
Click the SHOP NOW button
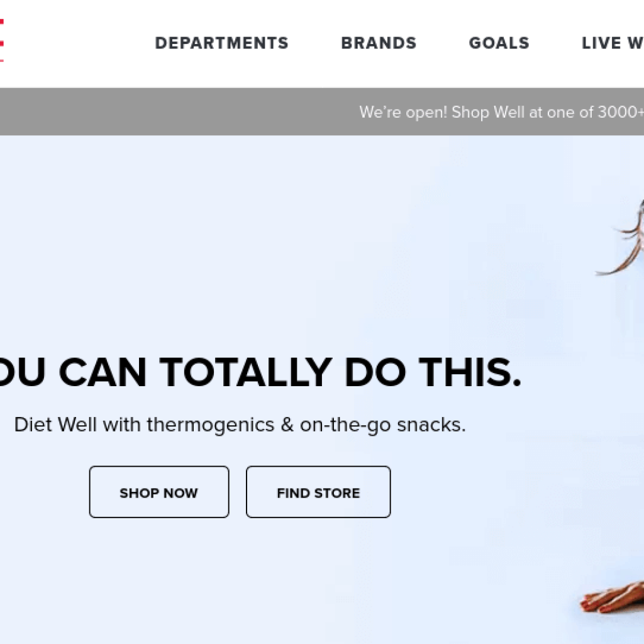[x=159, y=492]
